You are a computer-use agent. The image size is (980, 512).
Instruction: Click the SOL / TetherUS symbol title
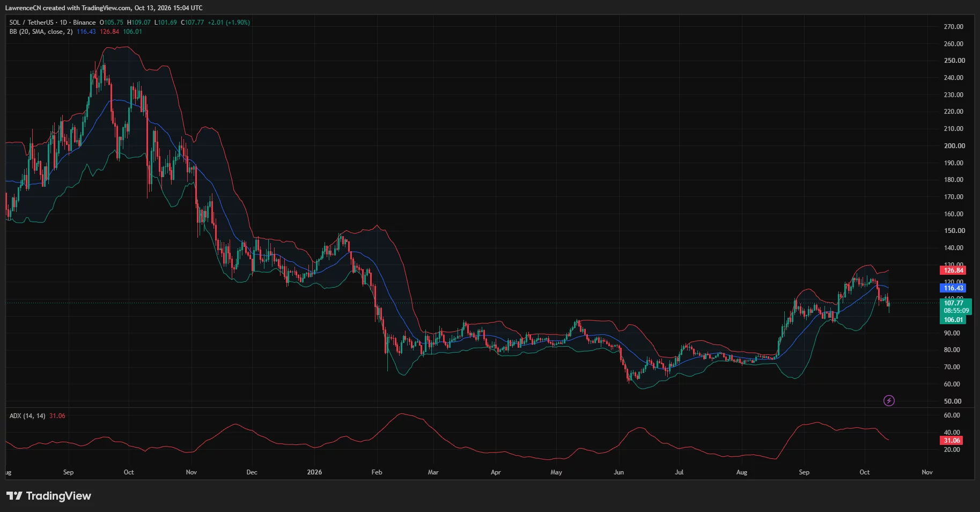point(32,23)
